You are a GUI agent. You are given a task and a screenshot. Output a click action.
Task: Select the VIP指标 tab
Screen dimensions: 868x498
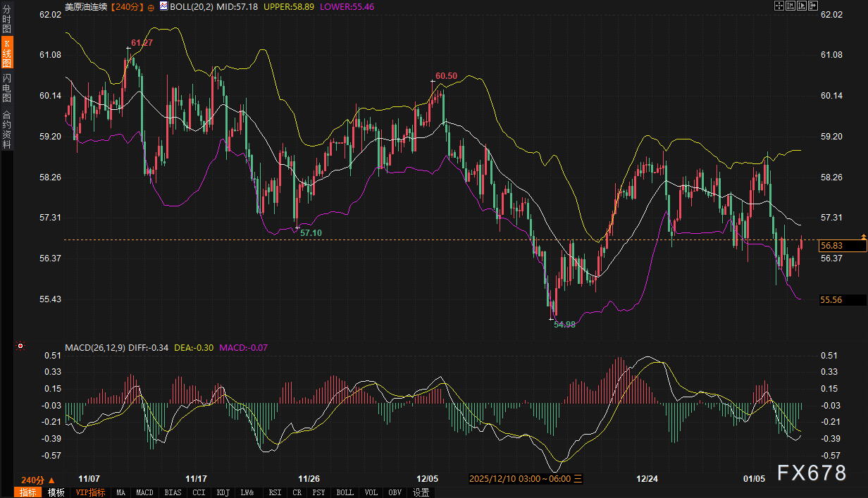click(90, 492)
